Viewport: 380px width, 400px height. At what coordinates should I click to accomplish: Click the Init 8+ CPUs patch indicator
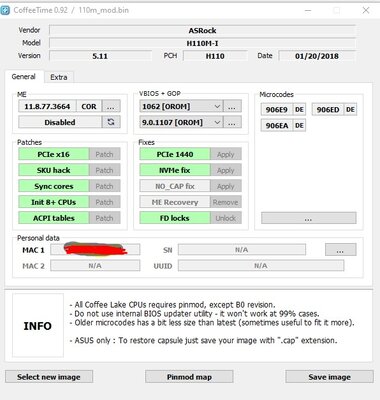54,202
